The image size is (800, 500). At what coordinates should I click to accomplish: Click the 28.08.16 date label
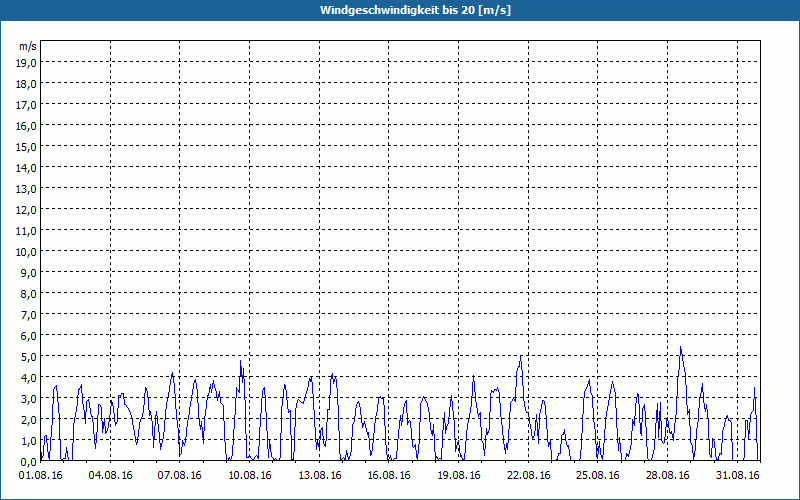668,476
